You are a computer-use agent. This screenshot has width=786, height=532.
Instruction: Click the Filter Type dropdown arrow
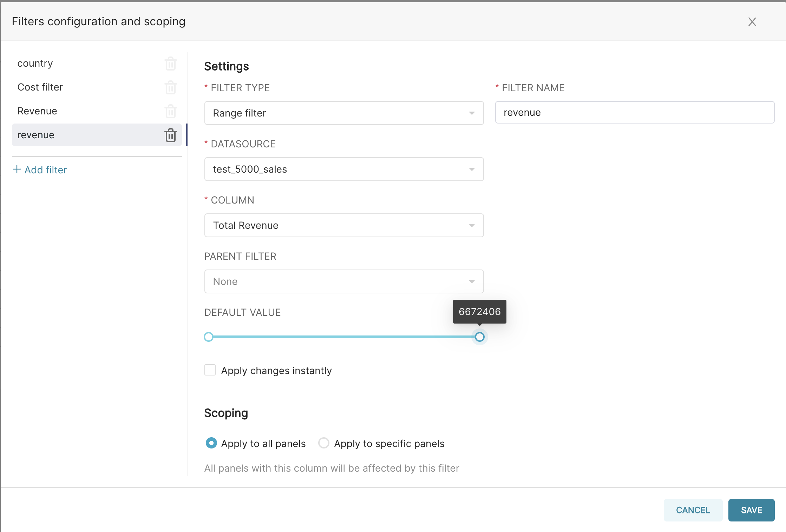[x=472, y=113]
